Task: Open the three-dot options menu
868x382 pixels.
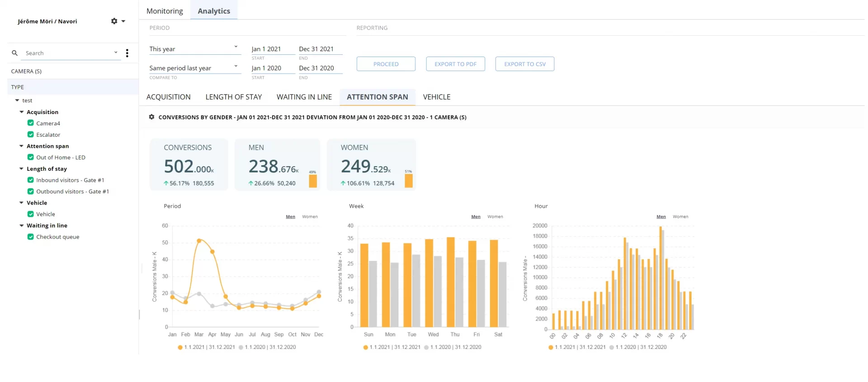Action: point(127,53)
